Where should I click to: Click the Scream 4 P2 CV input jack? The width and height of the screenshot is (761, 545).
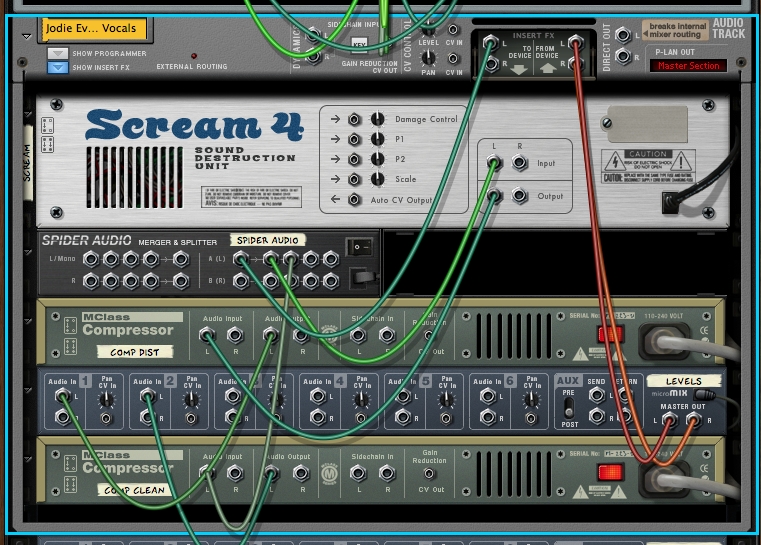[x=354, y=159]
